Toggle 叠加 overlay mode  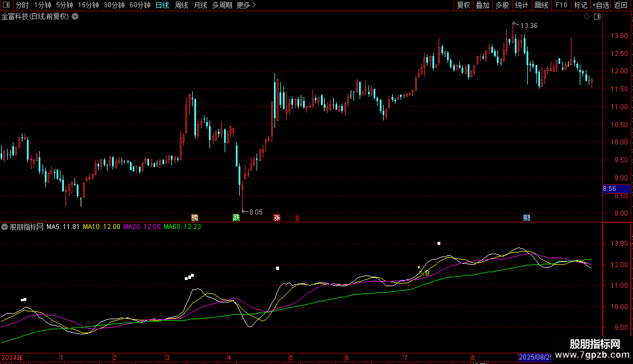click(x=482, y=5)
